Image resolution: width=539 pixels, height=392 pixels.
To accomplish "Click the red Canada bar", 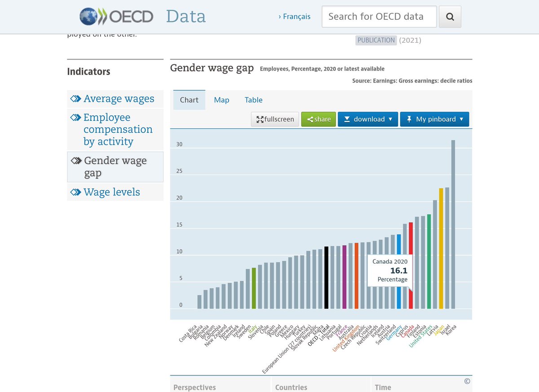I will (x=411, y=265).
